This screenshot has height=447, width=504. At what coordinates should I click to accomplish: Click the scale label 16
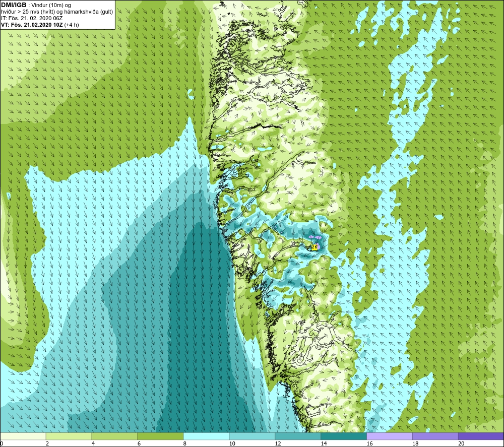(x=369, y=443)
